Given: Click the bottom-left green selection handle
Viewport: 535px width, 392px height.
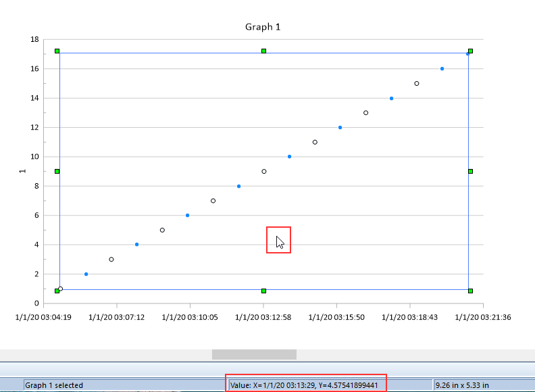Looking at the screenshot, I should pos(57,291).
